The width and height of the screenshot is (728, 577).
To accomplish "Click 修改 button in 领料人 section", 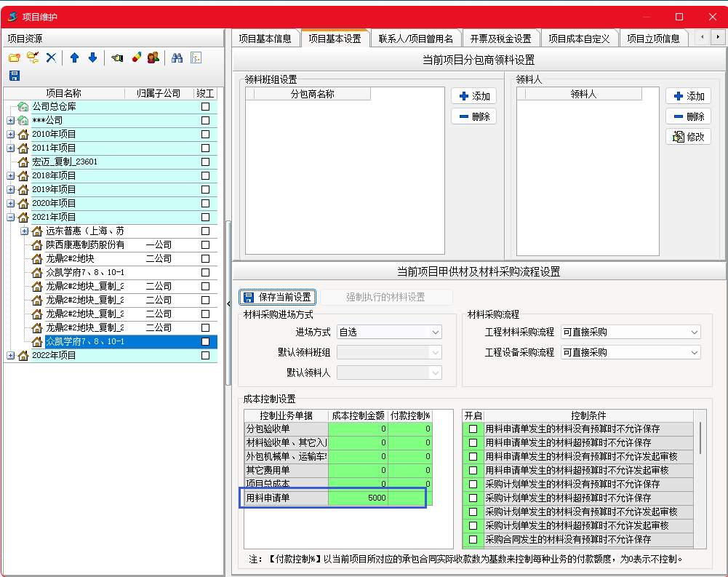I will point(688,137).
